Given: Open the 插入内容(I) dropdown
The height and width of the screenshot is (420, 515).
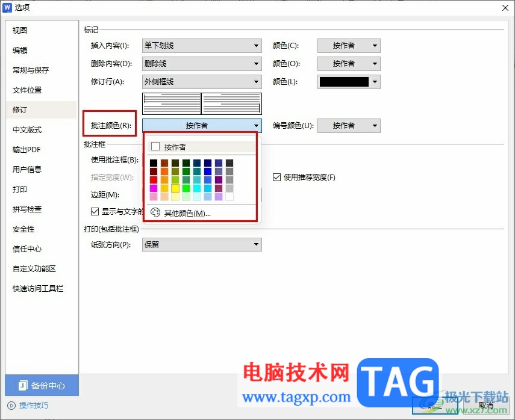Looking at the screenshot, I should coord(202,46).
